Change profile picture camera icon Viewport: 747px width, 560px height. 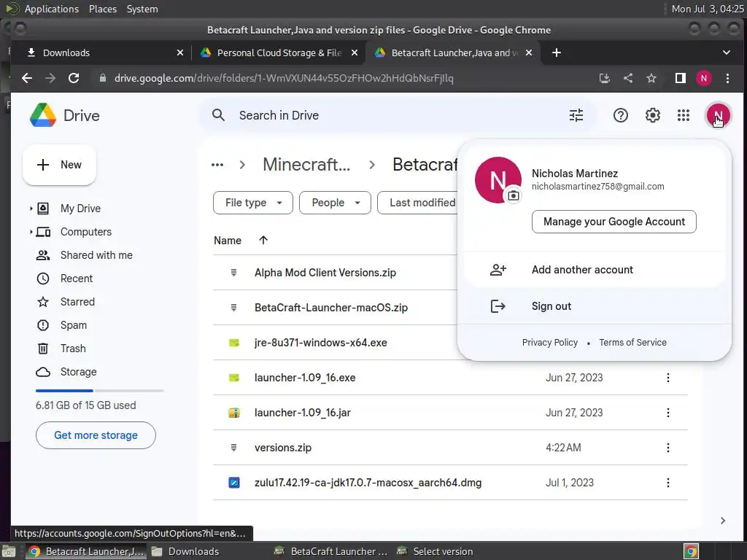513,195
